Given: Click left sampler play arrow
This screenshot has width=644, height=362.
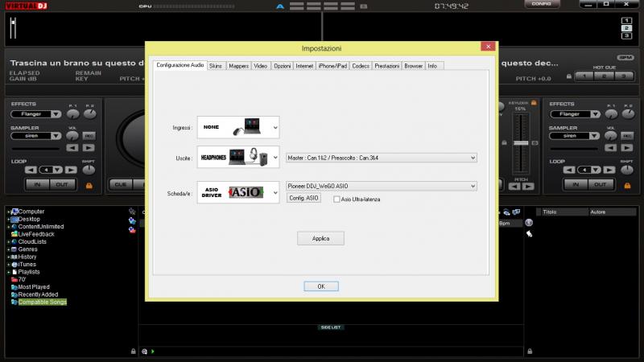Looking at the screenshot, I should point(89,148).
